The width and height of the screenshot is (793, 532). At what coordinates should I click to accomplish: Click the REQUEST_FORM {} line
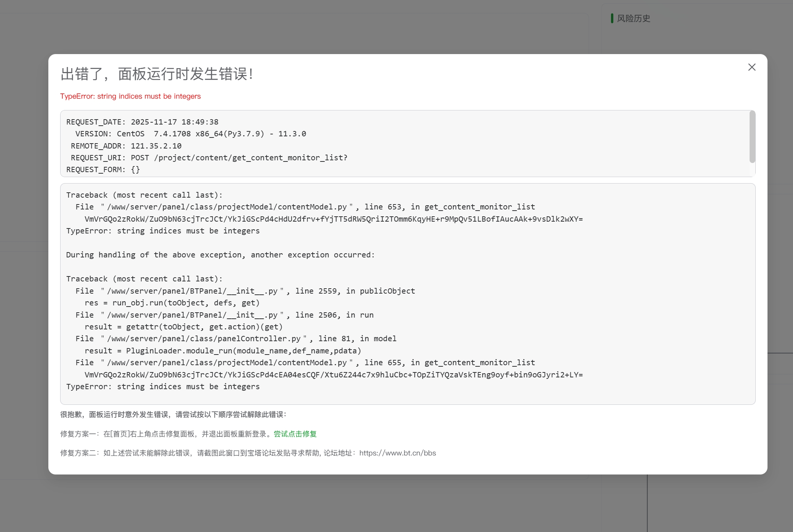tap(103, 169)
